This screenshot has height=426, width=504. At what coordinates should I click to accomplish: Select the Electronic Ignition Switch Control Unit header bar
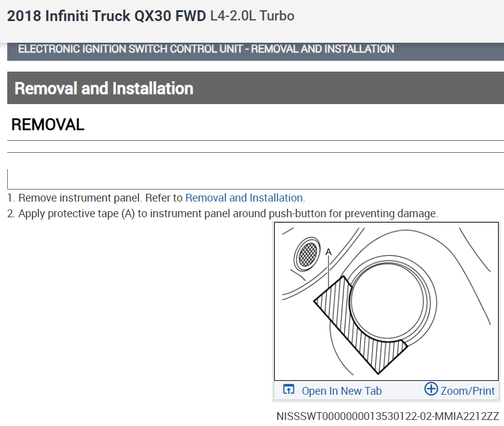click(x=206, y=49)
